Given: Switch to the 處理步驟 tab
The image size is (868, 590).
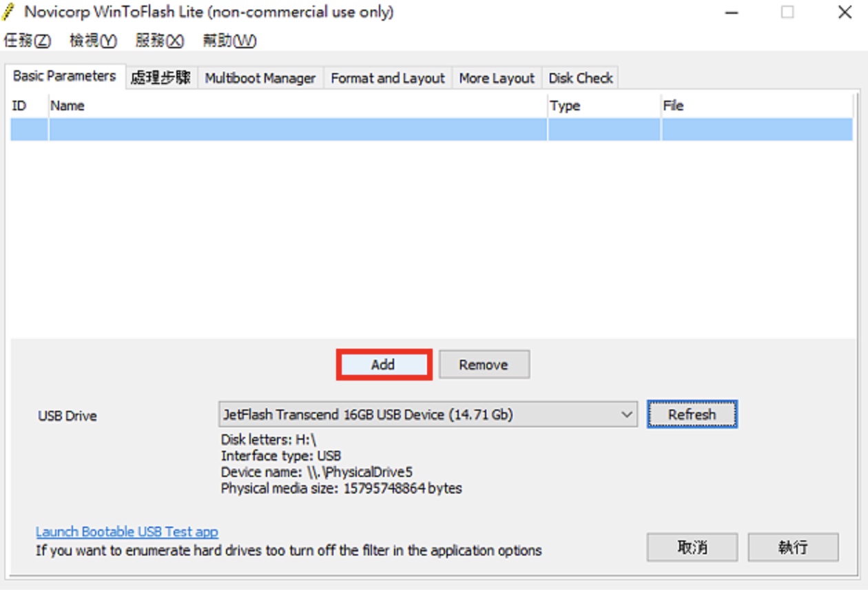Looking at the screenshot, I should (x=161, y=78).
